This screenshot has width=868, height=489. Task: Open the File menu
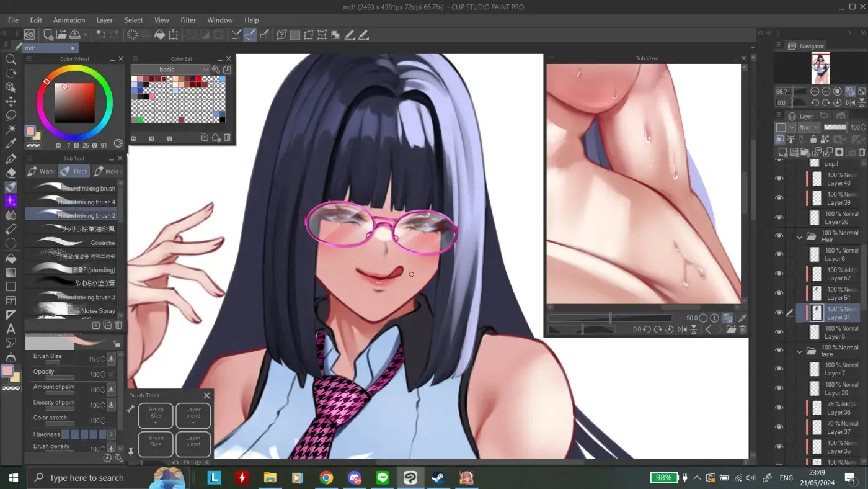pyautogui.click(x=13, y=20)
